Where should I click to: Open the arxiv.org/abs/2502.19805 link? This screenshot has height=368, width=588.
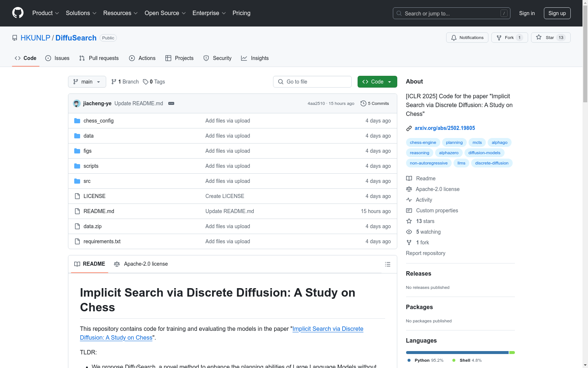(x=445, y=128)
